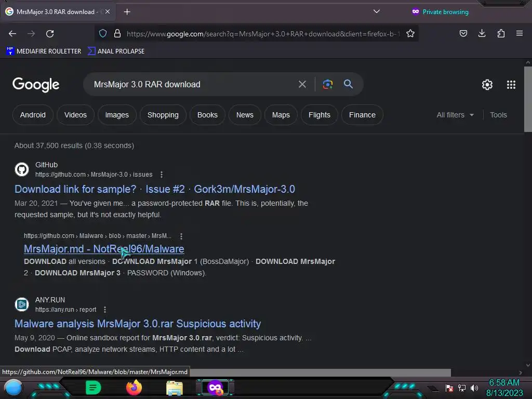532x399 pixels.
Task: Reload the current page
Action: coord(50,34)
